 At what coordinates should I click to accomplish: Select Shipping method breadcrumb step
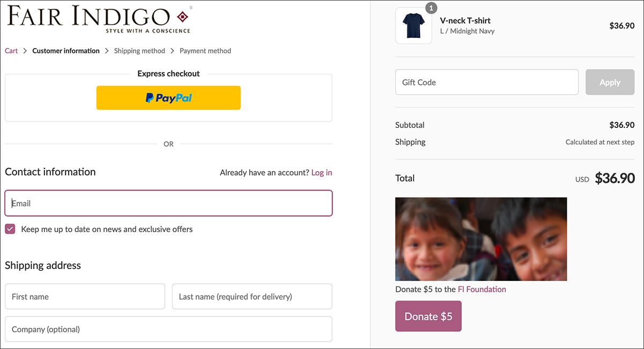pyautogui.click(x=139, y=51)
